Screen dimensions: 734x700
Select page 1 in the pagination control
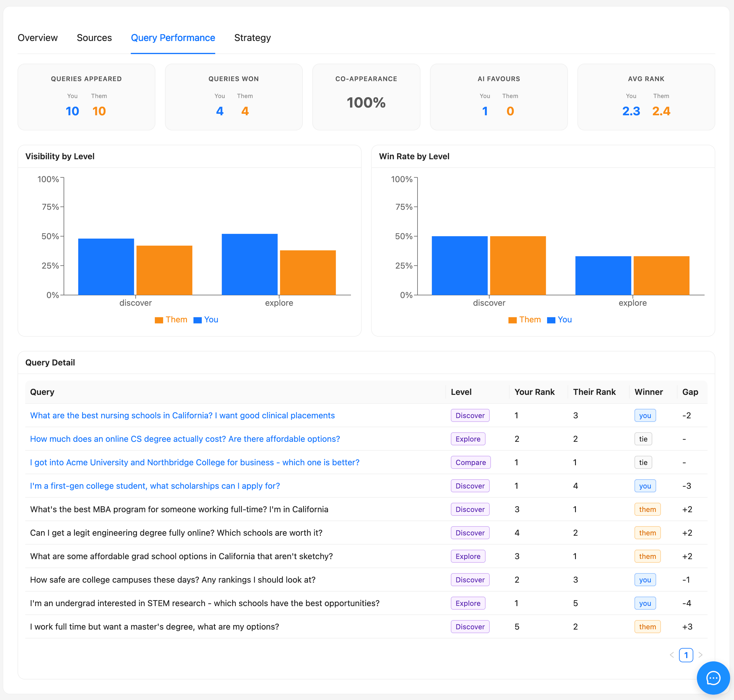686,655
